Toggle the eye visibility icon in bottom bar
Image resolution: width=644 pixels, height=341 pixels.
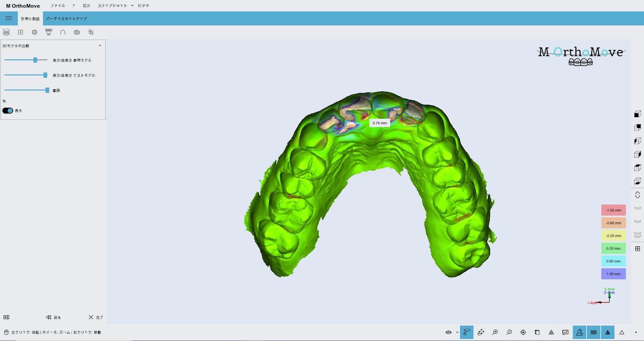pos(448,332)
